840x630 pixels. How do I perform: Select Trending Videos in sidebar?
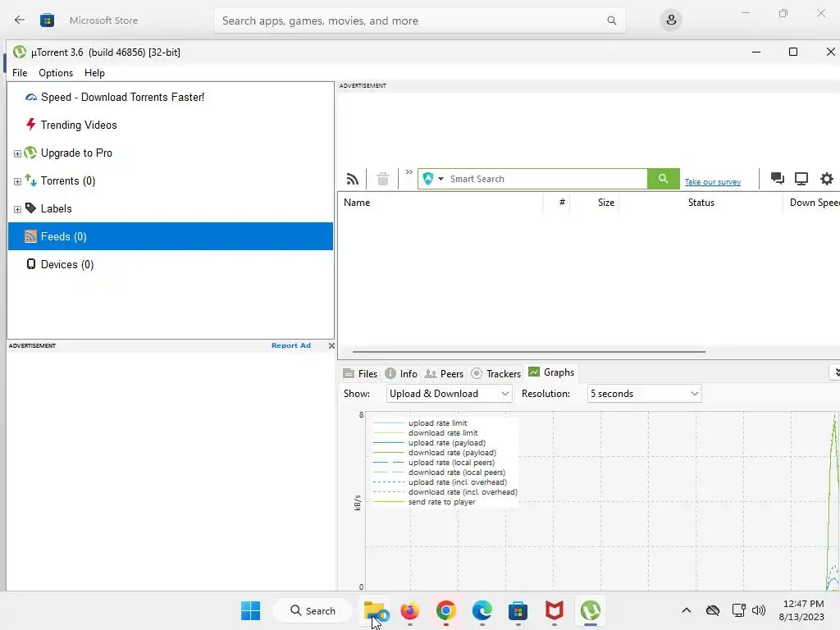79,125
